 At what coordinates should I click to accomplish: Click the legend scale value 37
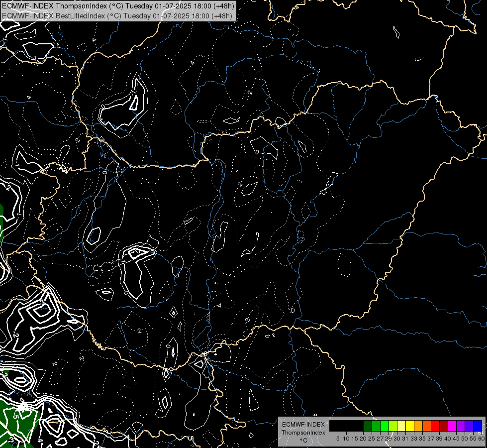(x=431, y=439)
